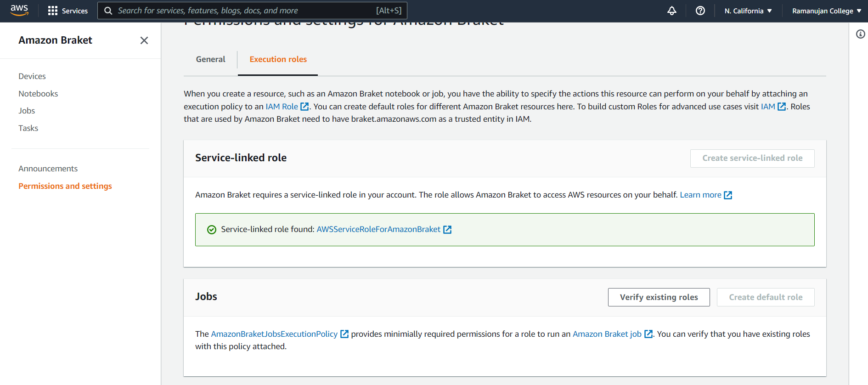
Task: Go to Jobs in the sidebar
Action: (x=27, y=111)
